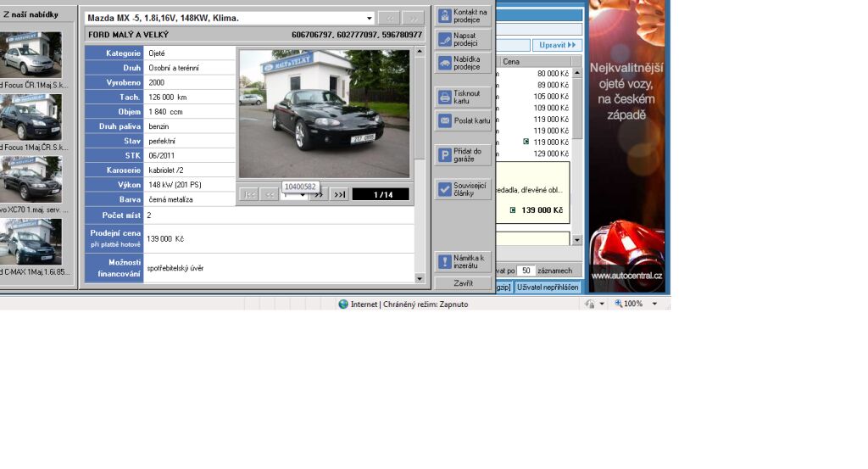Go to next listing arrow beside title
The image size is (868, 469).
(x=413, y=19)
